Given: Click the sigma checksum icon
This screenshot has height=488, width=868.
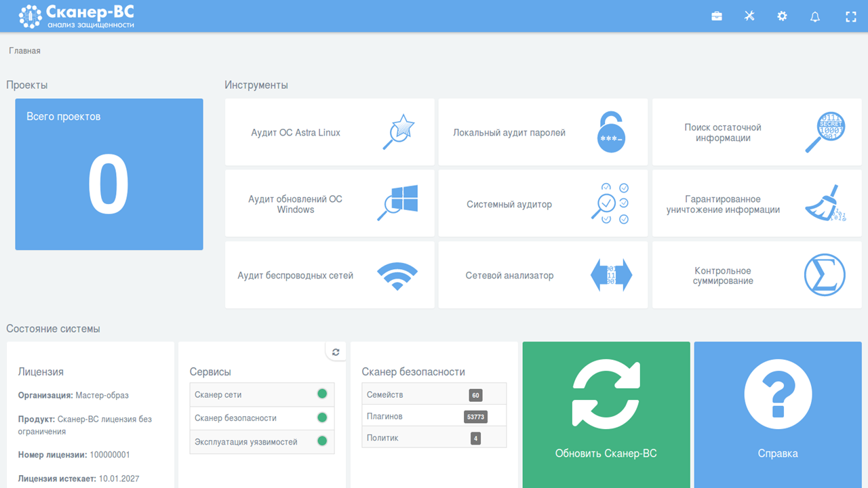Looking at the screenshot, I should (x=825, y=275).
